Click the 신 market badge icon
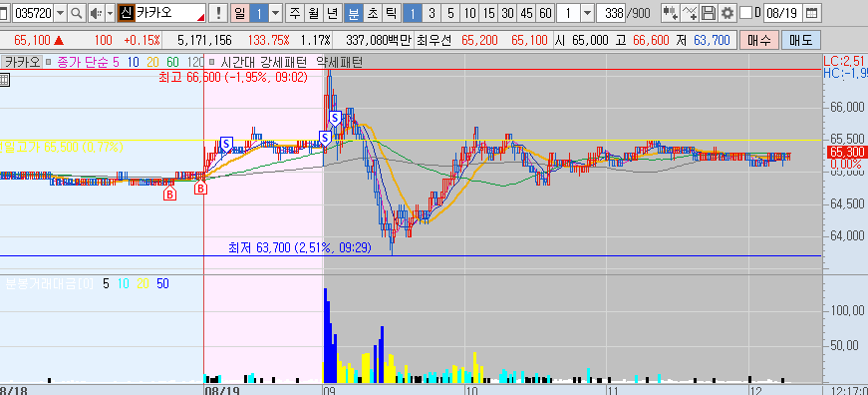This screenshot has width=868, height=395. click(x=126, y=13)
